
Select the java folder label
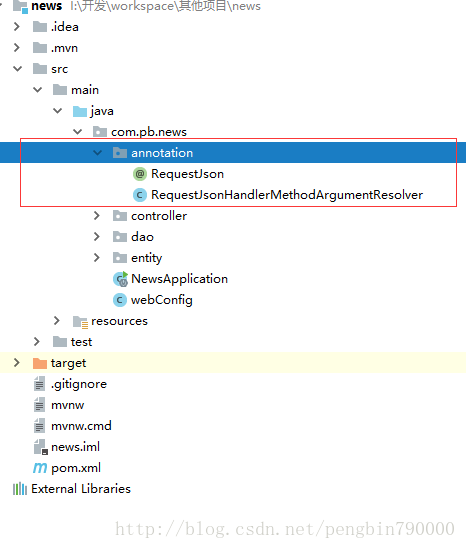pyautogui.click(x=102, y=111)
